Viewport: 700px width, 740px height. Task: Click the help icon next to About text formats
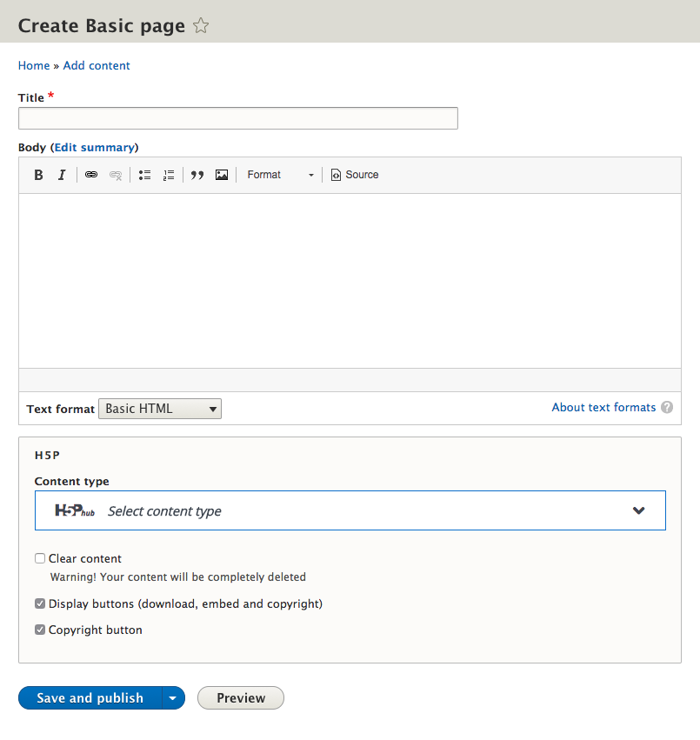pyautogui.click(x=667, y=407)
